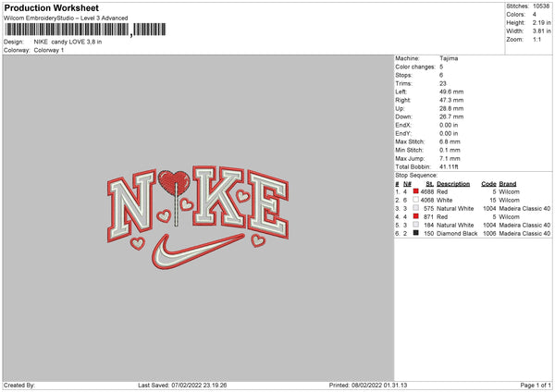Click the 'EndY:' label
The width and height of the screenshot is (555, 392).
403,133
